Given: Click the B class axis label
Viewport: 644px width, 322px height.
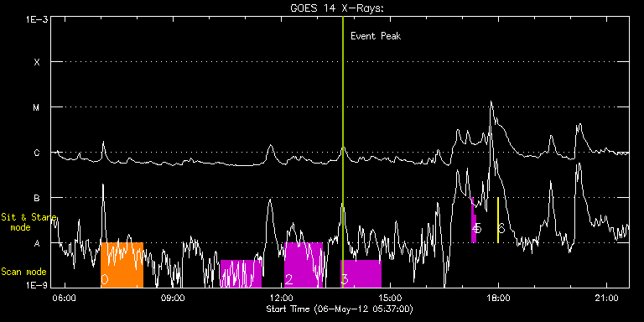Looking at the screenshot, I should click(x=37, y=198).
